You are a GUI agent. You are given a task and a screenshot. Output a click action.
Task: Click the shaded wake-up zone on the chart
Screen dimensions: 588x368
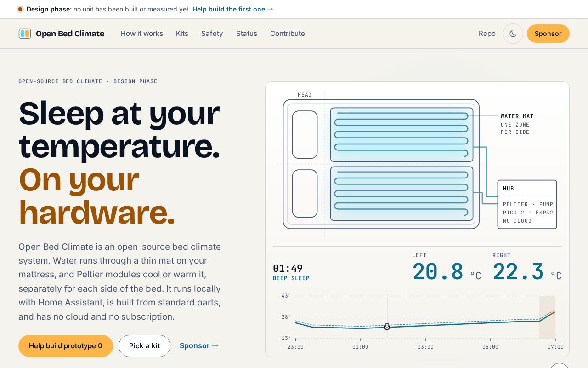tap(547, 317)
